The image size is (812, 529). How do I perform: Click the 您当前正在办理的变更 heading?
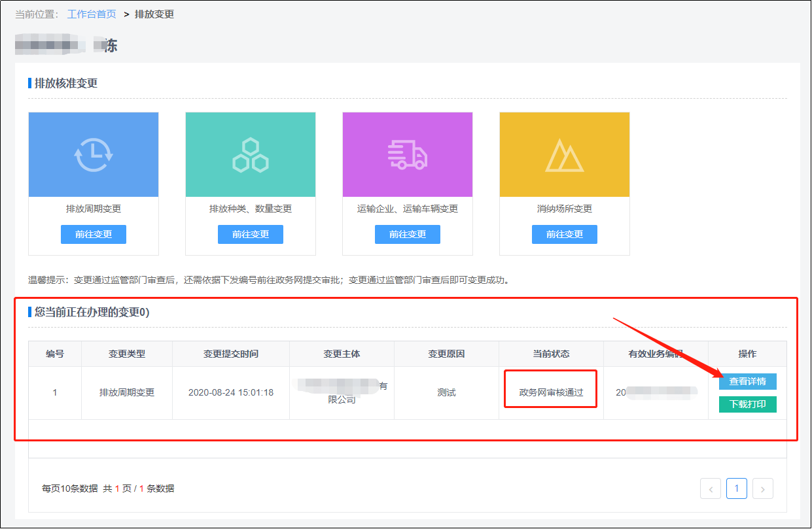click(92, 312)
